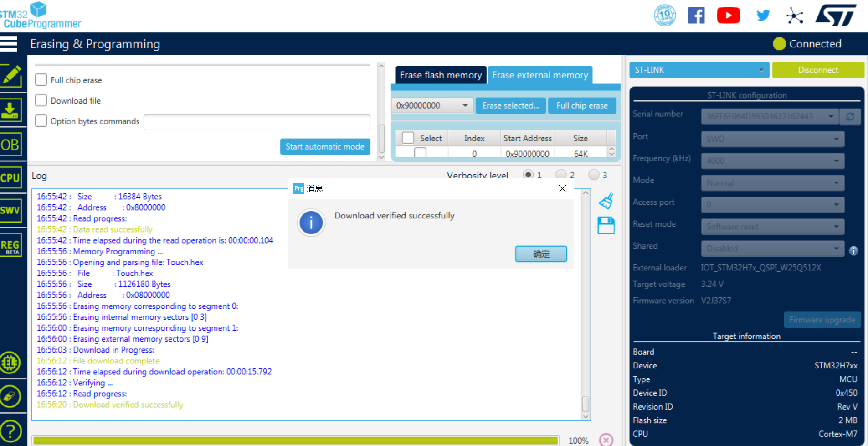Open the Frequency 4000 dropdown
This screenshot has height=446, width=868.
click(772, 161)
